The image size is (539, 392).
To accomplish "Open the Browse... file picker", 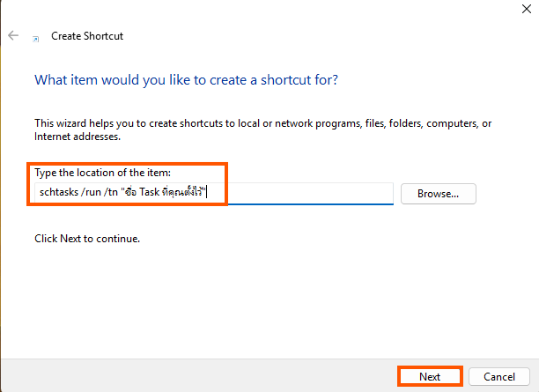I will click(439, 194).
